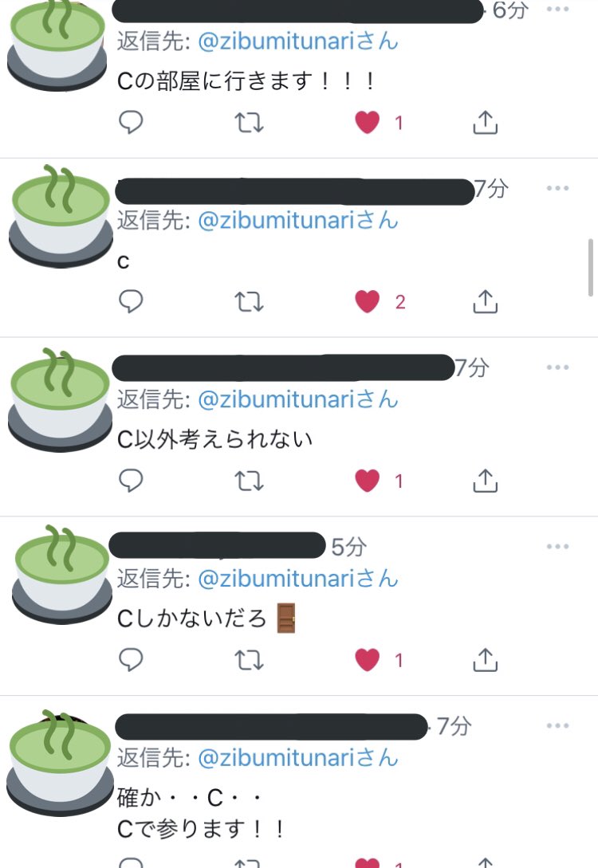Image resolution: width=598 pixels, height=868 pixels.
Task: Open more options on the lowercase "c" tweet
Action: (557, 188)
